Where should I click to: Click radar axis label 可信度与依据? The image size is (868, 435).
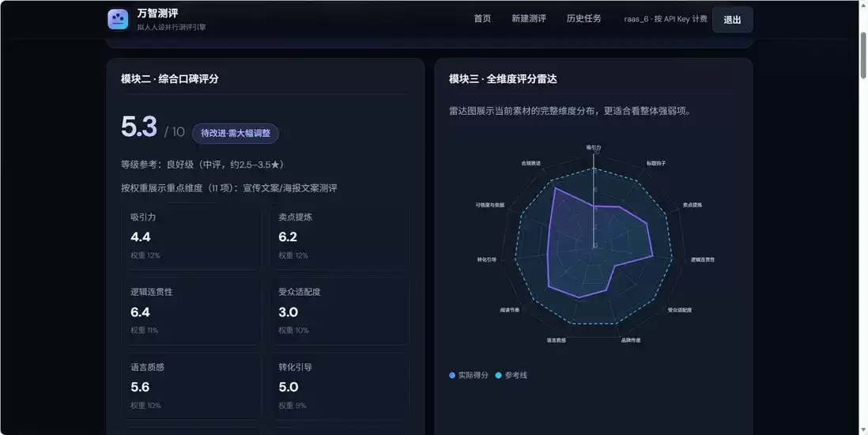(490, 205)
